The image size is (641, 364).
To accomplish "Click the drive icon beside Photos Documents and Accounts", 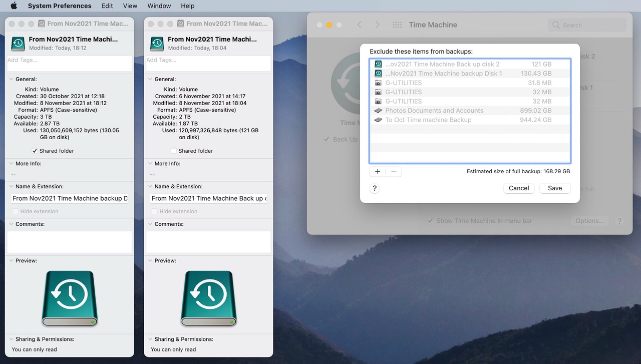I will tap(378, 111).
